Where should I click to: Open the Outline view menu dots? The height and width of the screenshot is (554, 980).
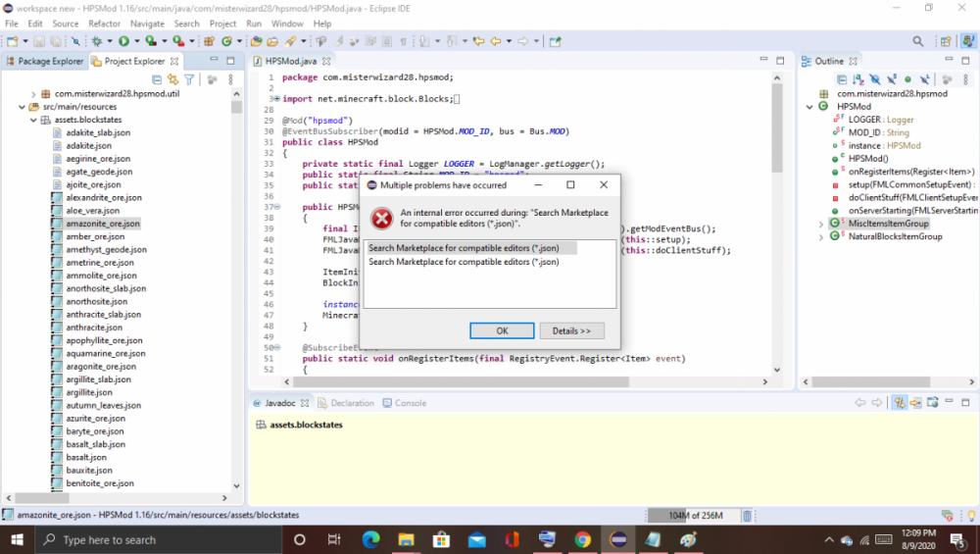(x=965, y=79)
